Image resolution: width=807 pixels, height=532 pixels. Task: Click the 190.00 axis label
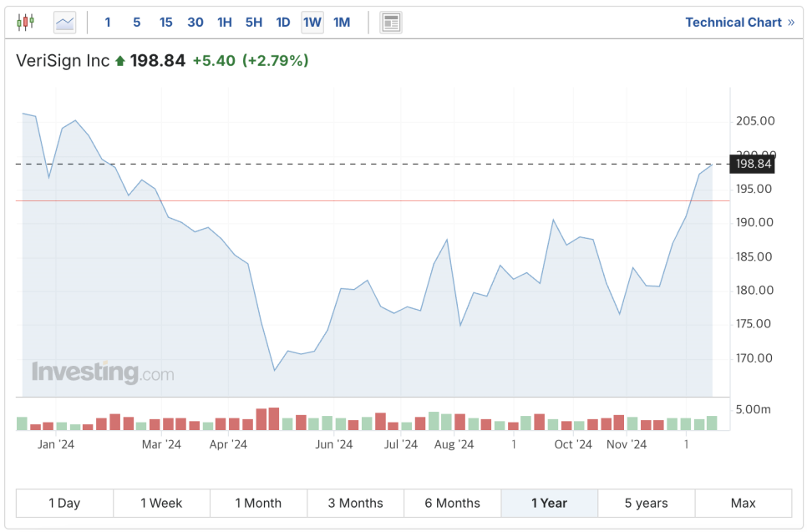(754, 222)
